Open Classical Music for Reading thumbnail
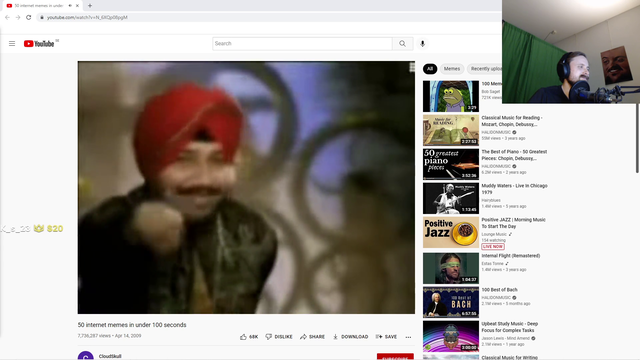The width and height of the screenshot is (640, 360). tap(451, 130)
